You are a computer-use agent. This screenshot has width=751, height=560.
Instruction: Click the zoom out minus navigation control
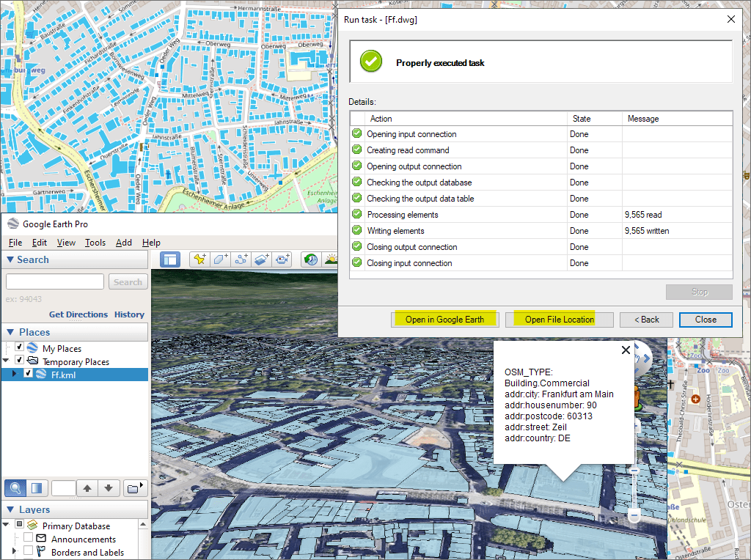(634, 516)
